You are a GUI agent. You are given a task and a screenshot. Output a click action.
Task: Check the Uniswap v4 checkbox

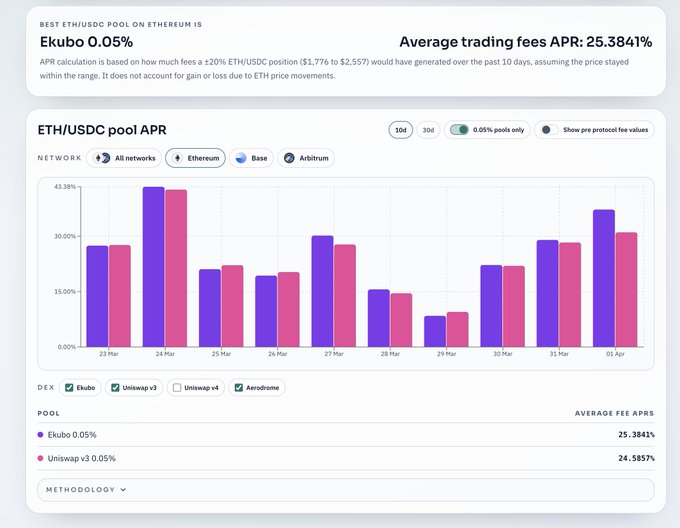(x=177, y=388)
